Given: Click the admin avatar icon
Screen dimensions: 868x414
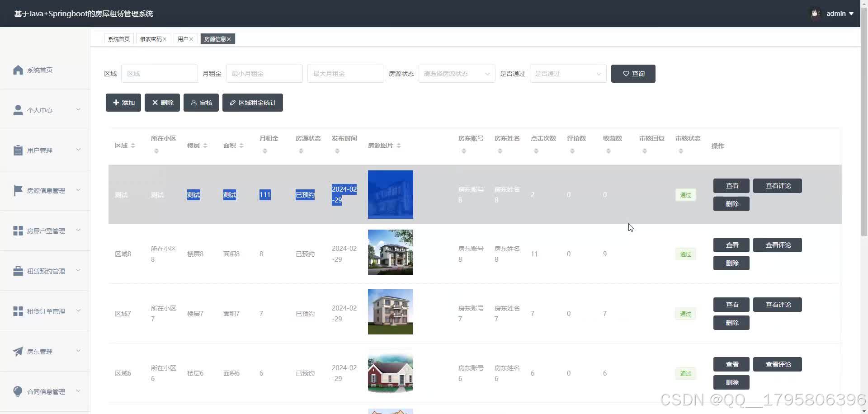Looking at the screenshot, I should pyautogui.click(x=816, y=14).
